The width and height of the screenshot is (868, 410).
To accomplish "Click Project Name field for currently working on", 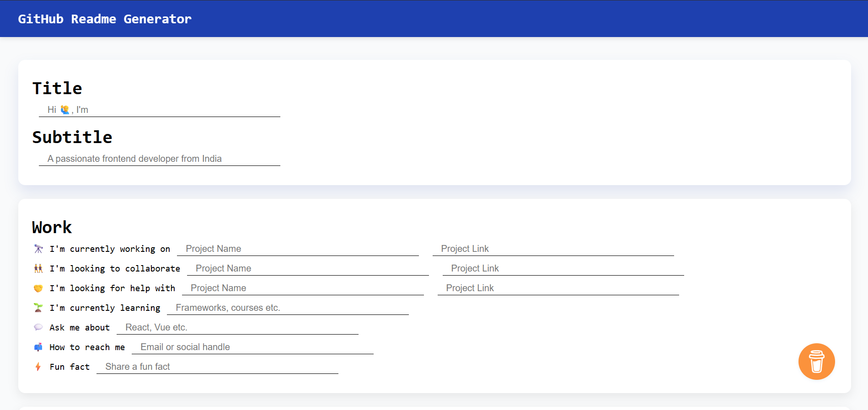I will pos(298,249).
